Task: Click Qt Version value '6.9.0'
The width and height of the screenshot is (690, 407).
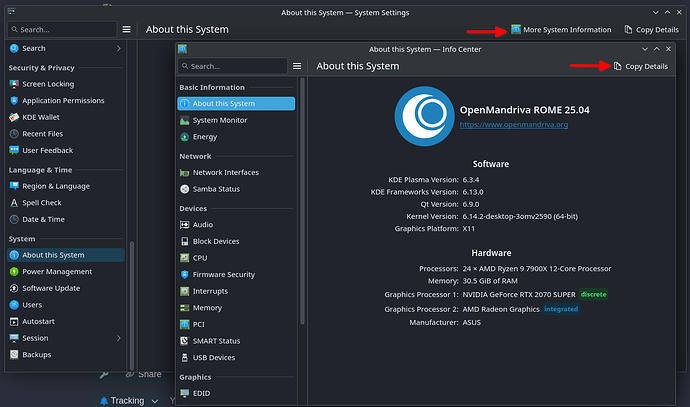Action: tap(470, 204)
